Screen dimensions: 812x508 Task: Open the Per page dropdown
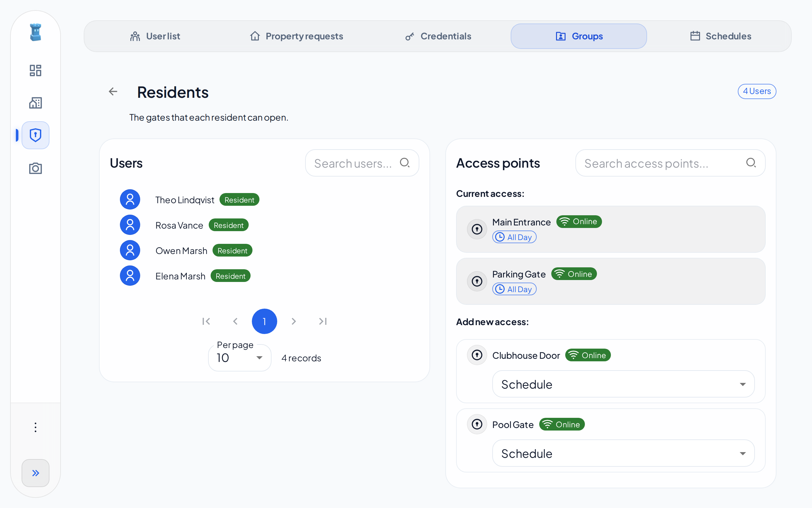239,358
